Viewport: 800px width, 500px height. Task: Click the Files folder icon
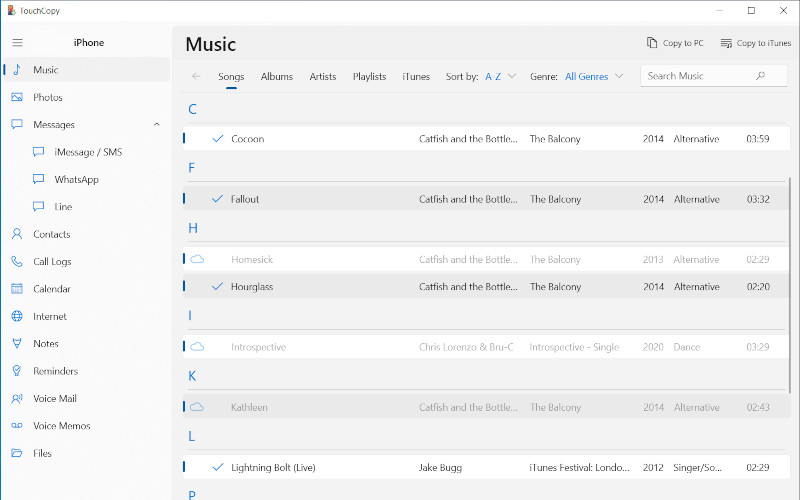(17, 453)
